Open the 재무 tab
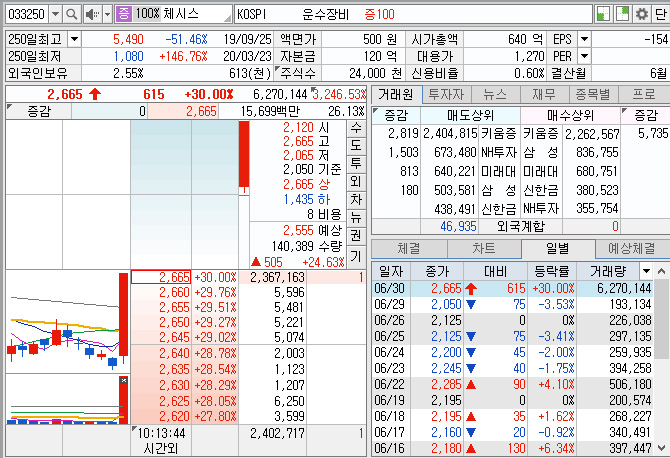 544,94
